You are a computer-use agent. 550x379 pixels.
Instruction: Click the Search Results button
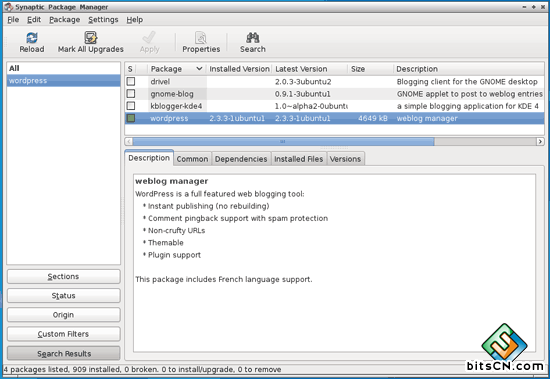point(63,353)
